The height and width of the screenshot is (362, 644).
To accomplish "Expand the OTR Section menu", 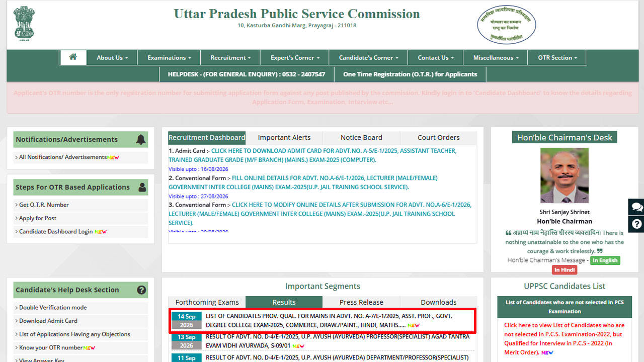I will pos(557,58).
